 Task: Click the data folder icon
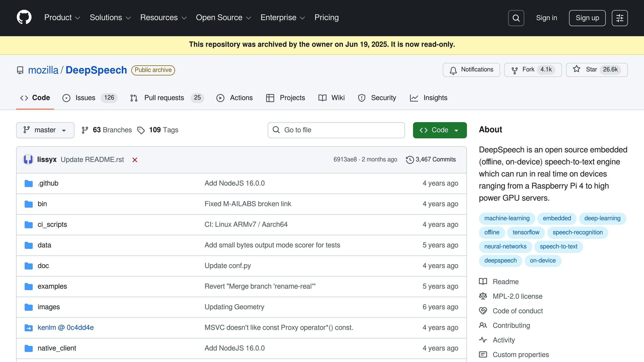pos(29,245)
